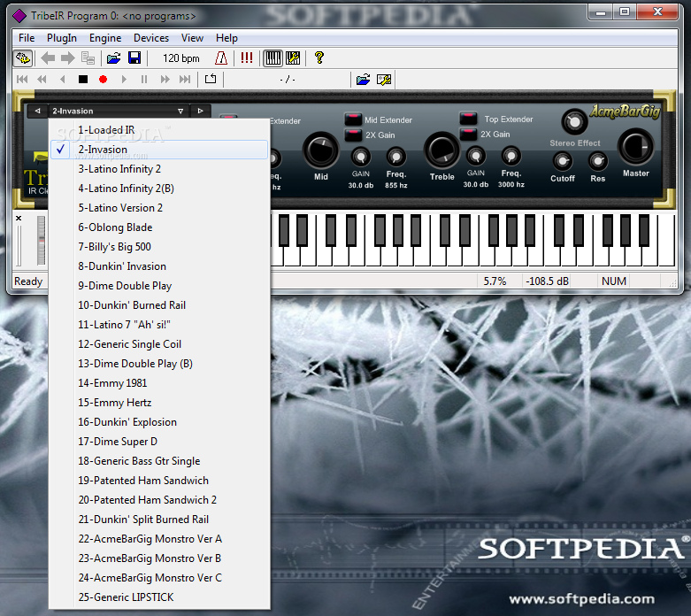Click the plugin chainer icon at toolbar start
The image size is (691, 616).
(22, 58)
